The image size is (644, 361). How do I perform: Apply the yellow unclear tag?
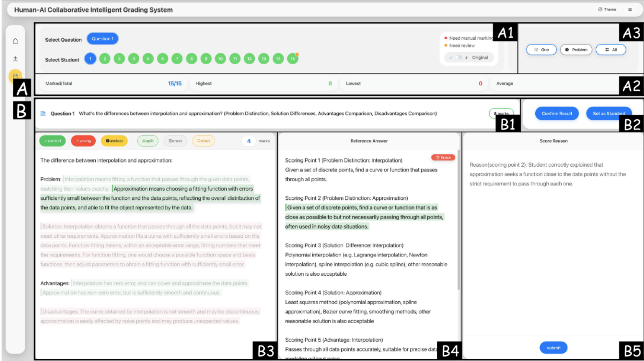[x=114, y=141]
